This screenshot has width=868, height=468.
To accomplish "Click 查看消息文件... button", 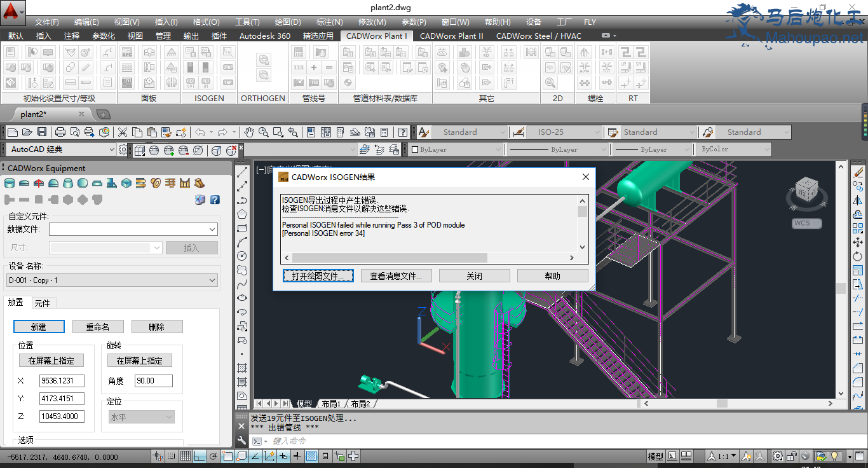I will coord(397,276).
